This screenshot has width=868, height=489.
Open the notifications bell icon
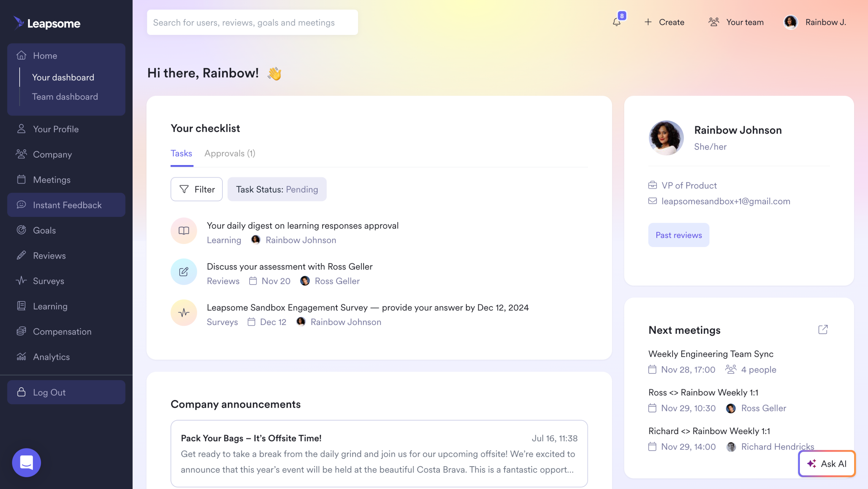click(617, 22)
